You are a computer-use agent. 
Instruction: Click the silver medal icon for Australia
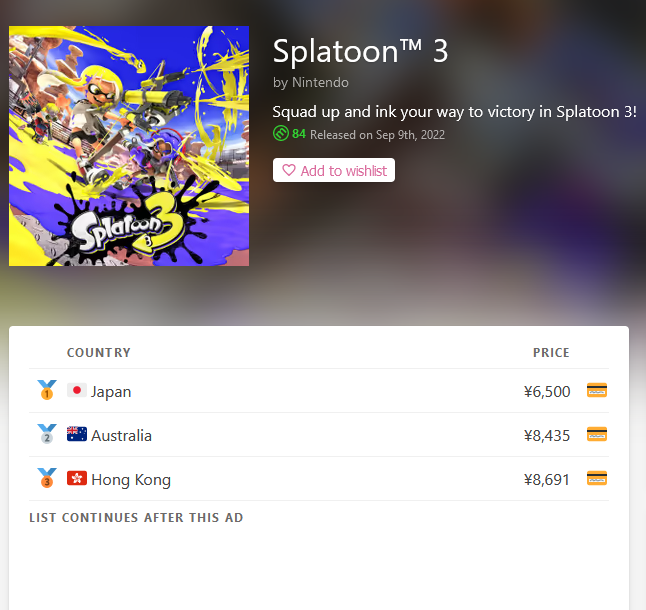47,434
